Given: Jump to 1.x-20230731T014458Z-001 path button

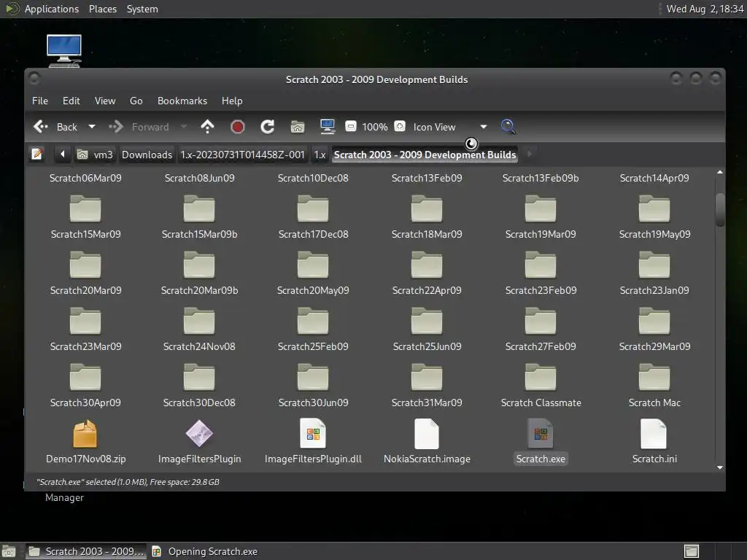Looking at the screenshot, I should [x=242, y=155].
